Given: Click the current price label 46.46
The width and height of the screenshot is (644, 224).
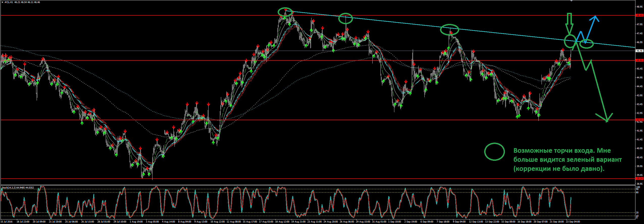Looking at the screenshot, I should [639, 51].
